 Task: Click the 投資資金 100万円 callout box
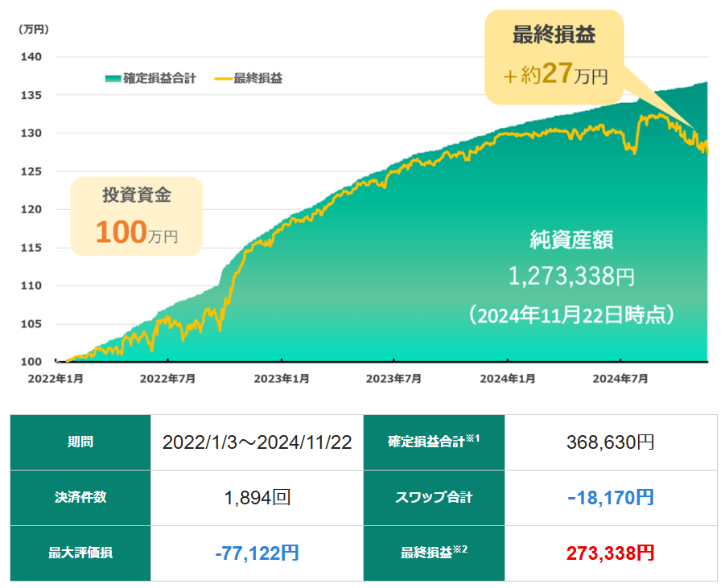[x=137, y=216]
